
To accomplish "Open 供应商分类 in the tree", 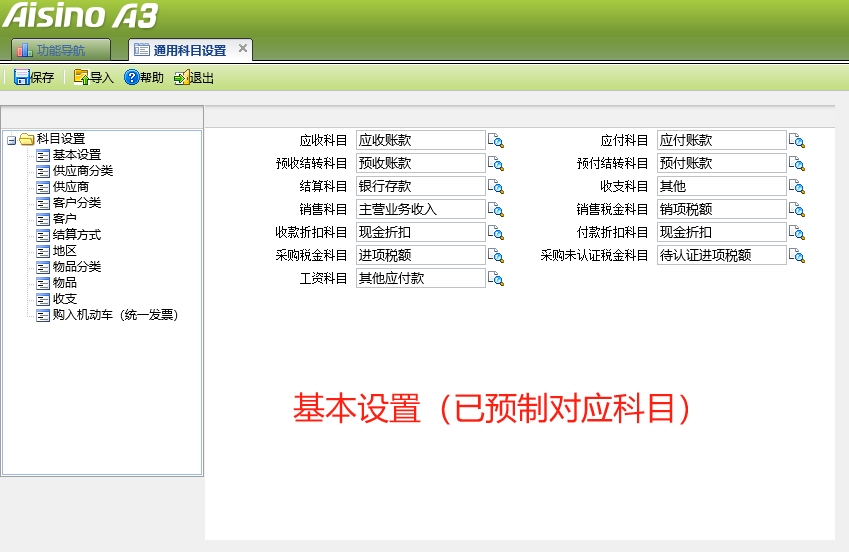I will (83, 171).
